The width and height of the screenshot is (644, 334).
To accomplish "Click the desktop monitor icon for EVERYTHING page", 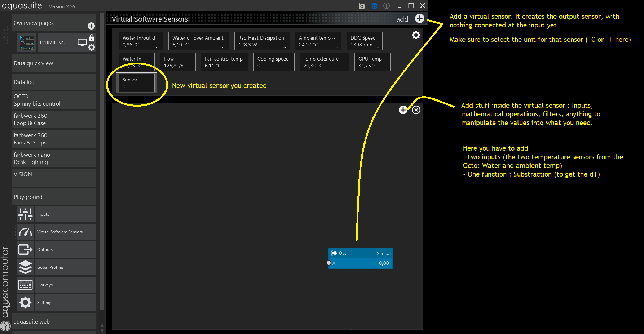I will coord(82,43).
